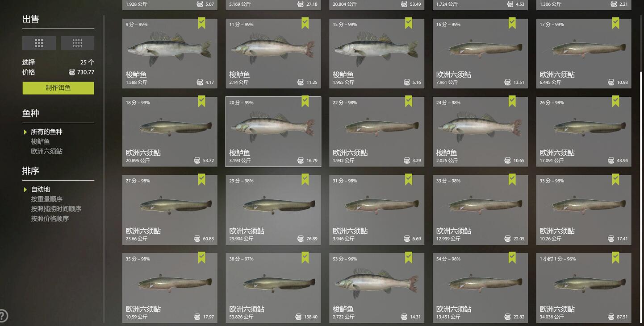Click arrow beside 自动地 sort option
This screenshot has width=644, height=326.
(25, 190)
